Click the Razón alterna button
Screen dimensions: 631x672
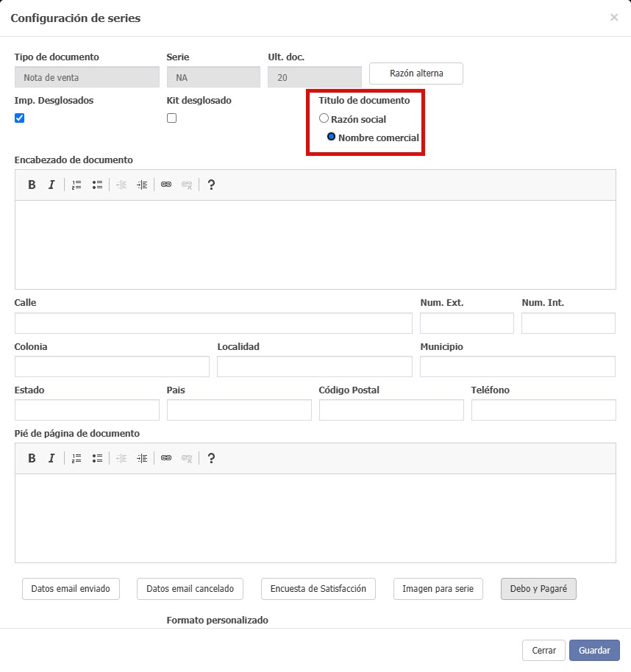click(416, 74)
